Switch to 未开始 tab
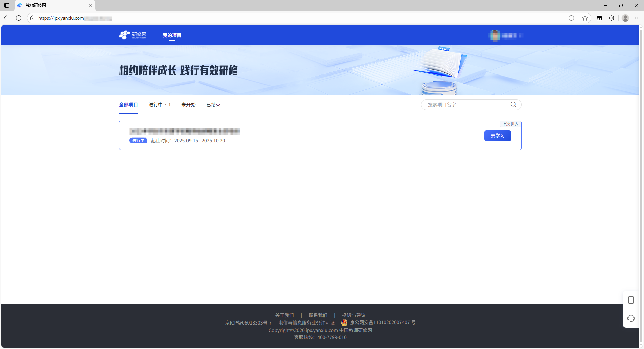The width and height of the screenshot is (644, 349). [x=188, y=105]
